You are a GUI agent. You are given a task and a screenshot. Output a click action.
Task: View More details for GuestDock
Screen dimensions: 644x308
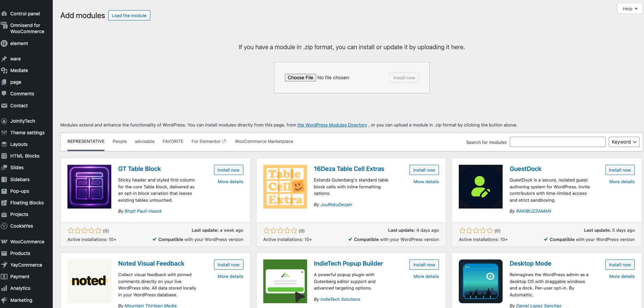tap(622, 182)
